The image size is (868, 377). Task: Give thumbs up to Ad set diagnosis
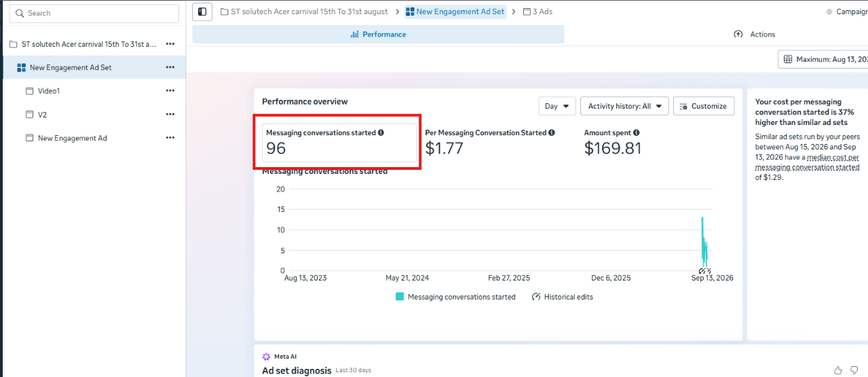[838, 370]
